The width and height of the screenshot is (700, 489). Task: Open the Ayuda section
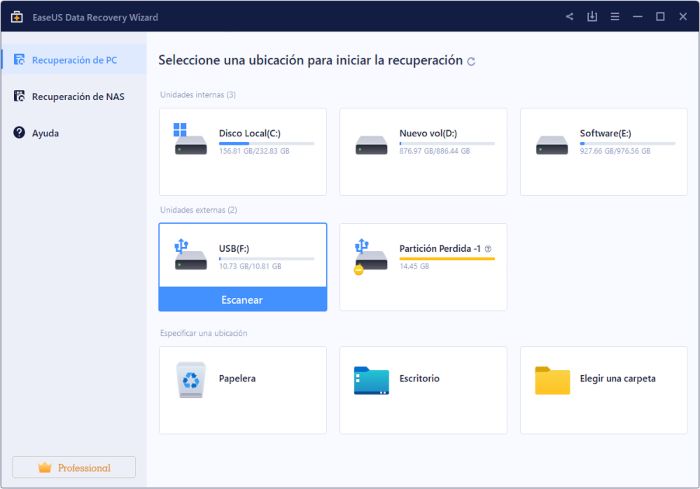(x=74, y=133)
